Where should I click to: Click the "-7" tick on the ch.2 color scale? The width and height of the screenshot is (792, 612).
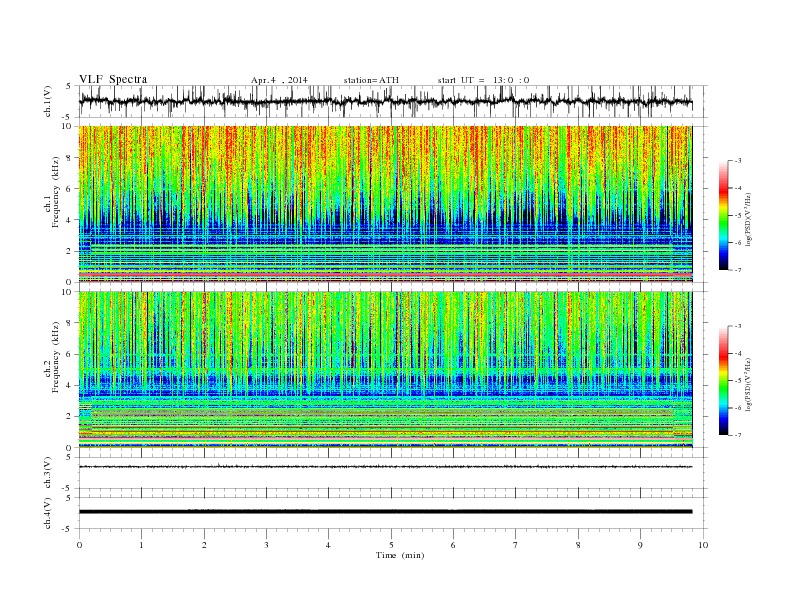point(737,435)
